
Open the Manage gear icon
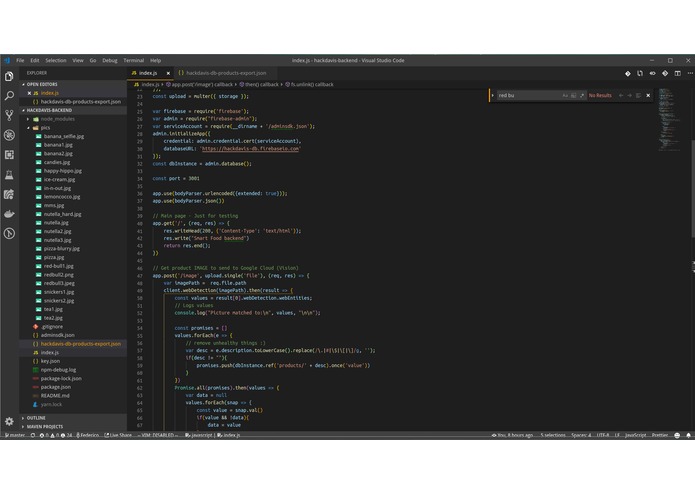pos(9,421)
